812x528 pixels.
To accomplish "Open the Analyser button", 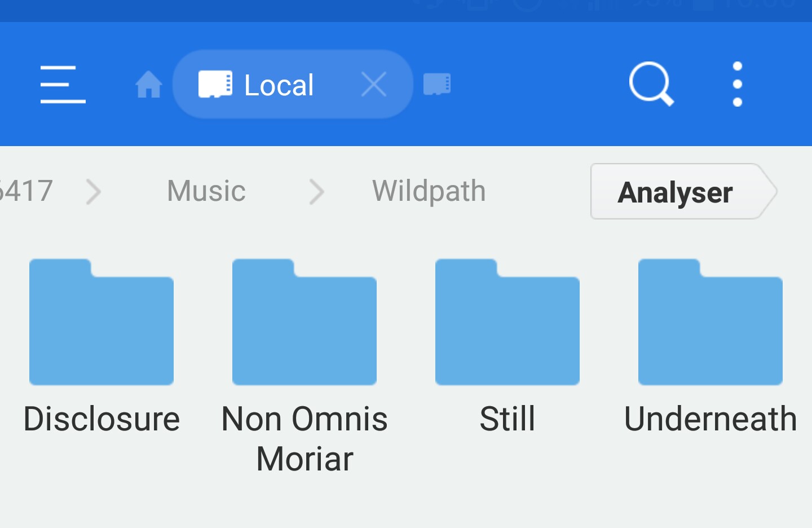I will point(684,191).
